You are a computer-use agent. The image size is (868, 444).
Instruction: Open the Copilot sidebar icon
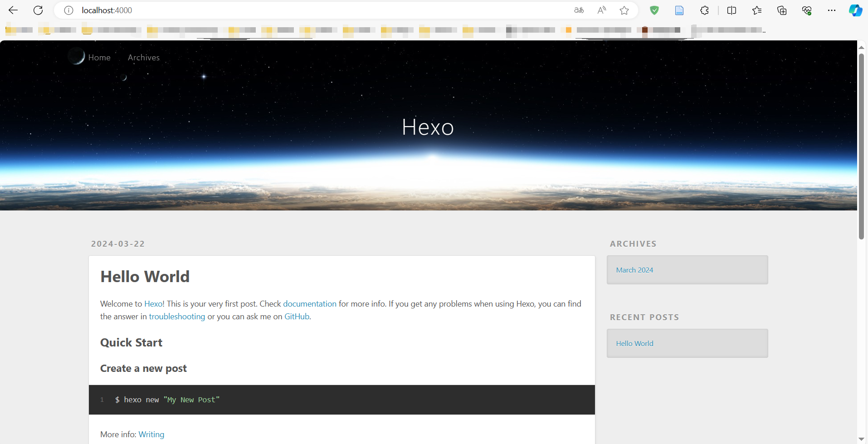[856, 10]
